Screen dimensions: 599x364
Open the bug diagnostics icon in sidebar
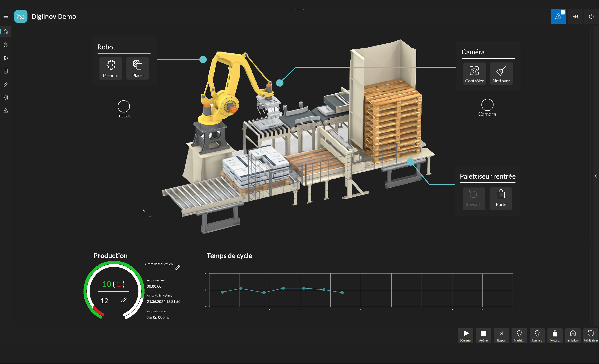[6, 98]
